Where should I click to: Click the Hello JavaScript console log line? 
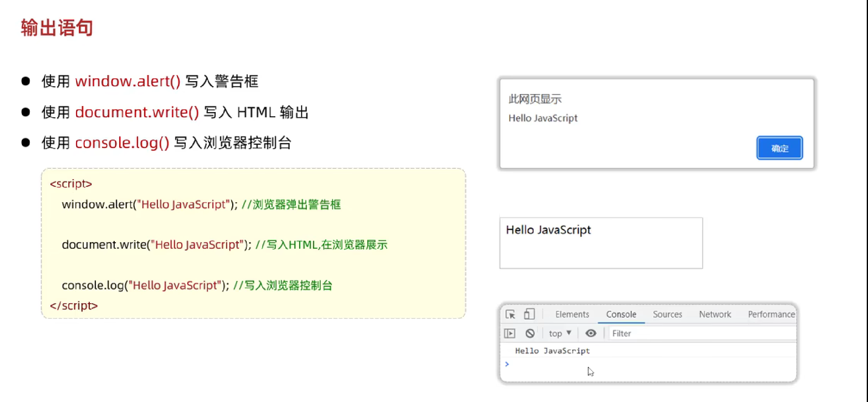click(x=552, y=351)
